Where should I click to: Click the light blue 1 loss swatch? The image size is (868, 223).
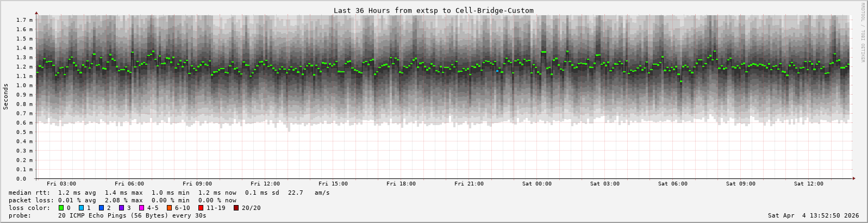[81, 208]
